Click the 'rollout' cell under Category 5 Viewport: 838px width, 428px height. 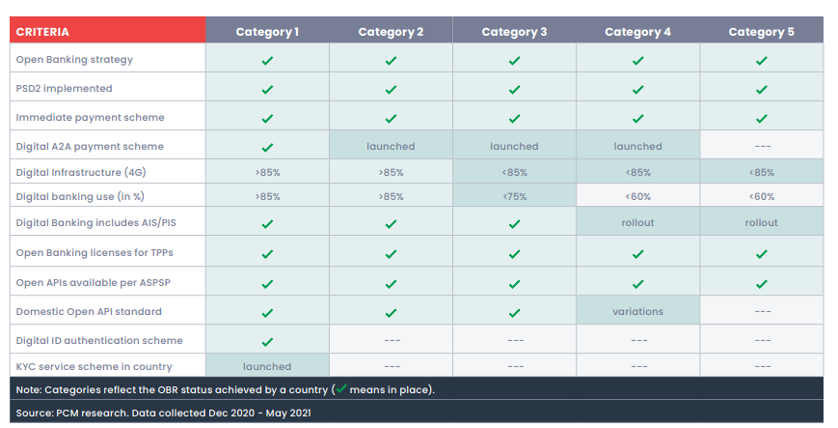[x=762, y=222]
